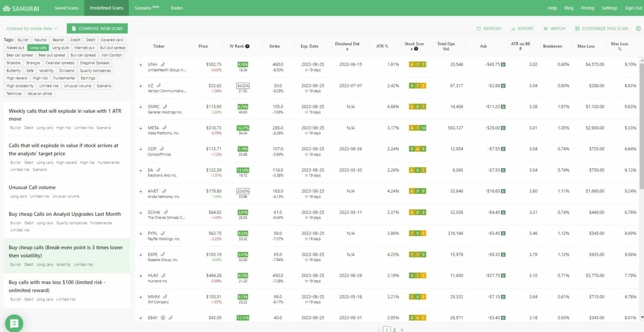Click the Watch eye icon
Image resolution: width=644 pixels, height=332 pixels.
[x=546, y=29]
